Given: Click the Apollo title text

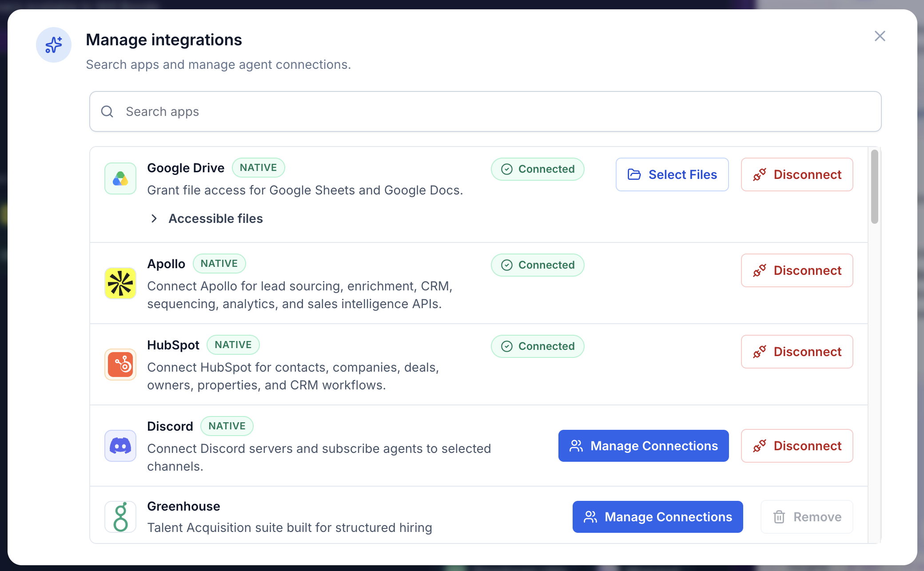Looking at the screenshot, I should 166,264.
